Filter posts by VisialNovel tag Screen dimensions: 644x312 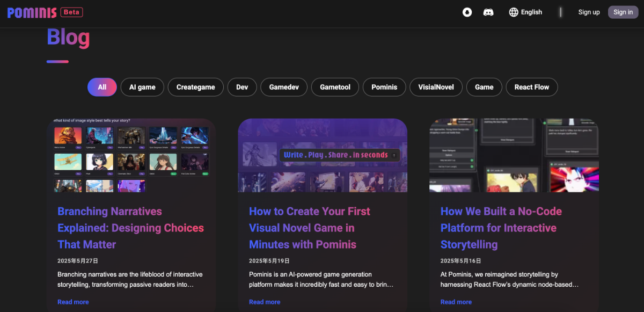(436, 87)
